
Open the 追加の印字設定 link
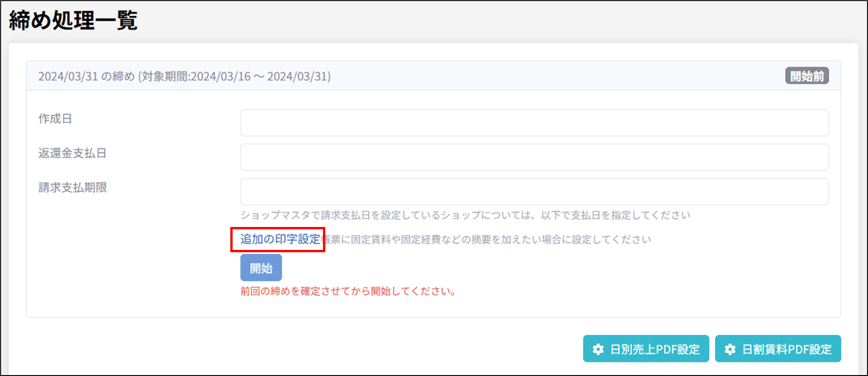tap(280, 239)
